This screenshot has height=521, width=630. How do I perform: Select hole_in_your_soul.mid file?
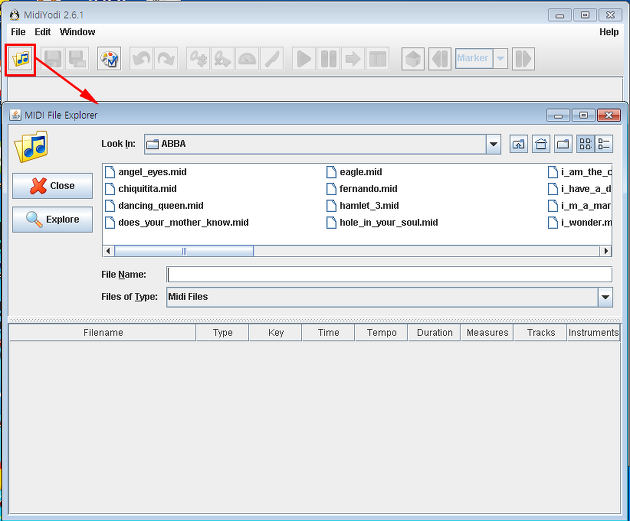pos(382,223)
